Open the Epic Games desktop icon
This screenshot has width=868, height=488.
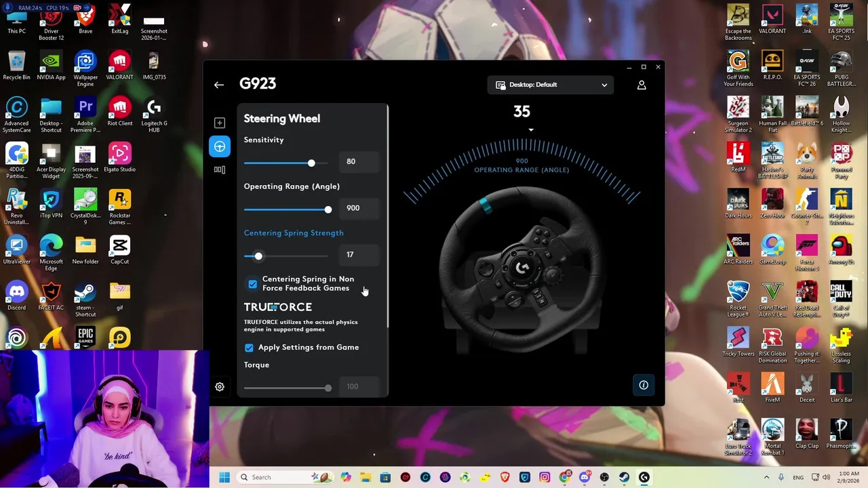pyautogui.click(x=85, y=337)
